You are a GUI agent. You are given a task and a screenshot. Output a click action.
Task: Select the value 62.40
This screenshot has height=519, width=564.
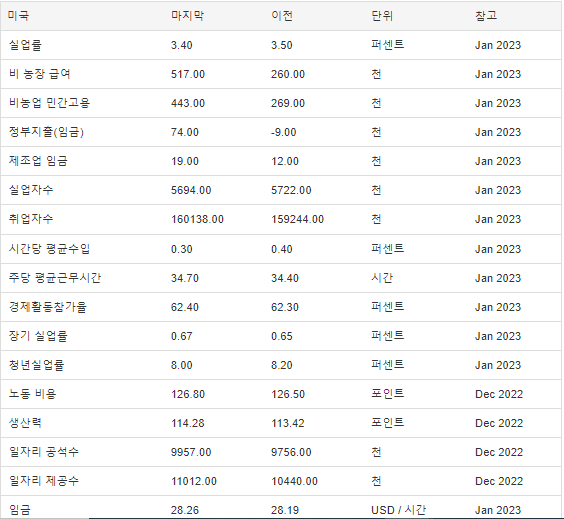pyautogui.click(x=185, y=307)
